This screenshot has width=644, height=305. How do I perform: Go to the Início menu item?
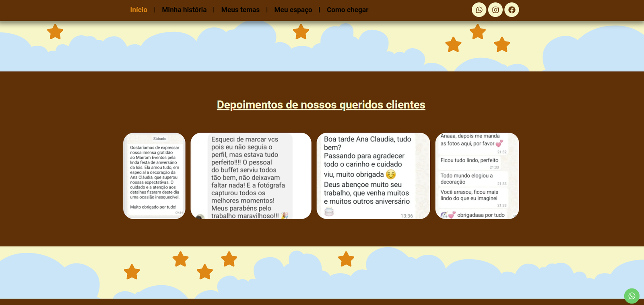tap(138, 10)
